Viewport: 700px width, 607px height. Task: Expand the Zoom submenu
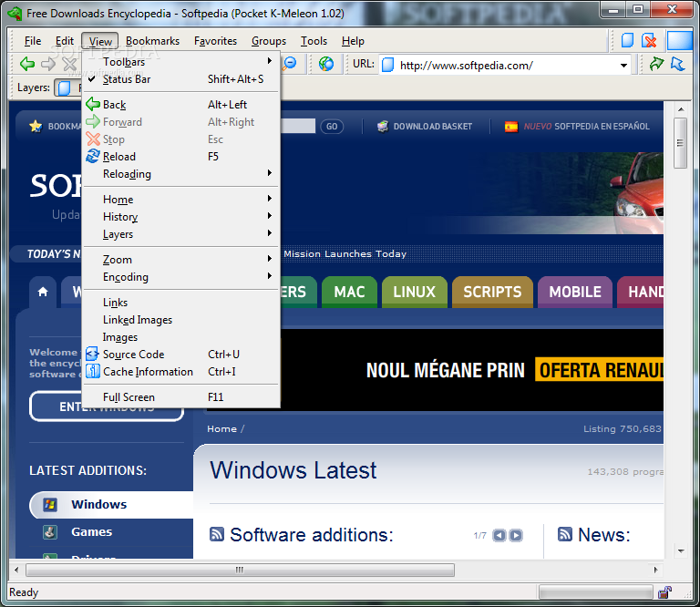[x=180, y=260]
